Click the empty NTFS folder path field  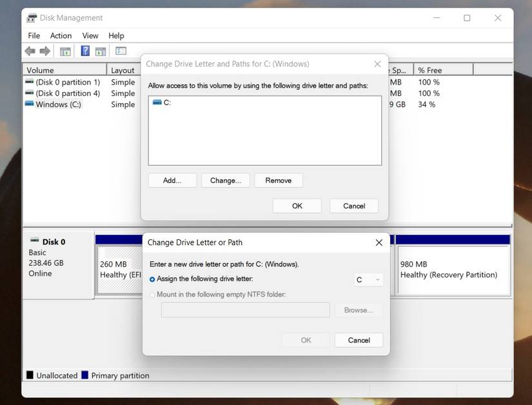click(x=245, y=310)
